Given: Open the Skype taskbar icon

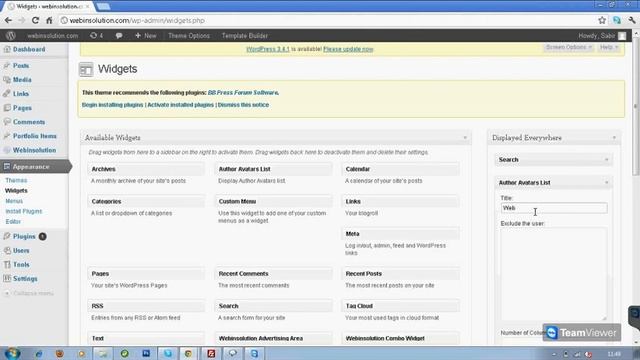Looking at the screenshot, I should point(167,353).
